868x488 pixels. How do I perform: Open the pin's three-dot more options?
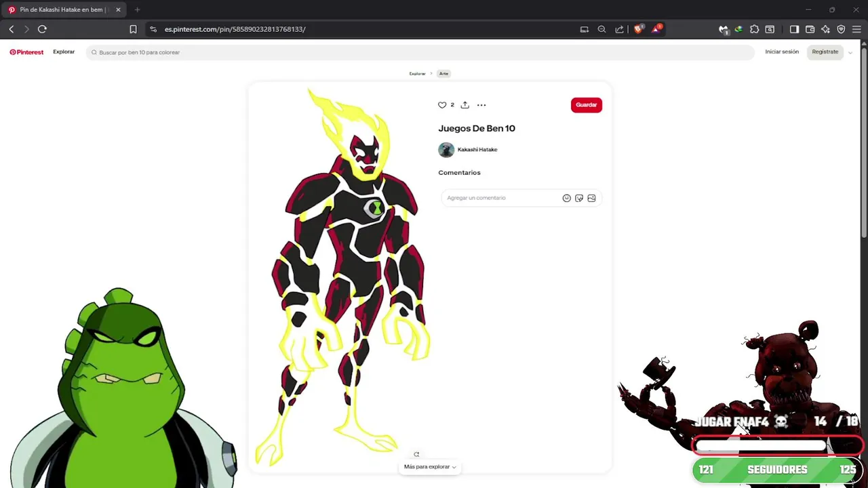coord(481,105)
